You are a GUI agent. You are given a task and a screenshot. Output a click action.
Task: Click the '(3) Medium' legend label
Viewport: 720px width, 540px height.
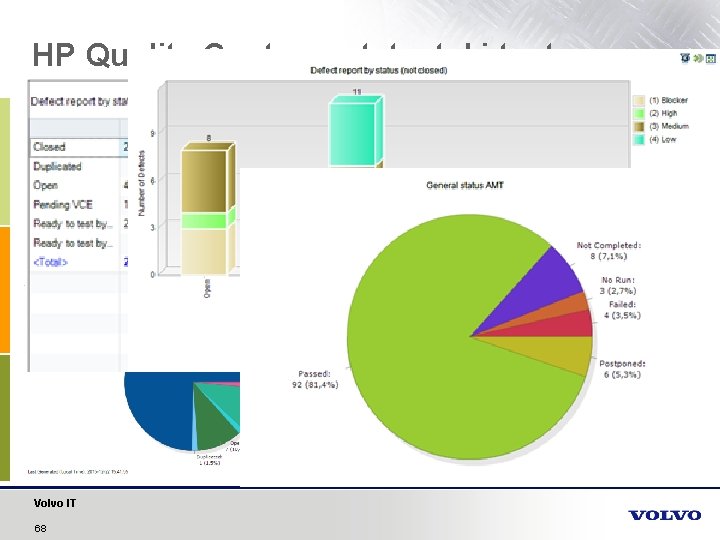(x=669, y=126)
